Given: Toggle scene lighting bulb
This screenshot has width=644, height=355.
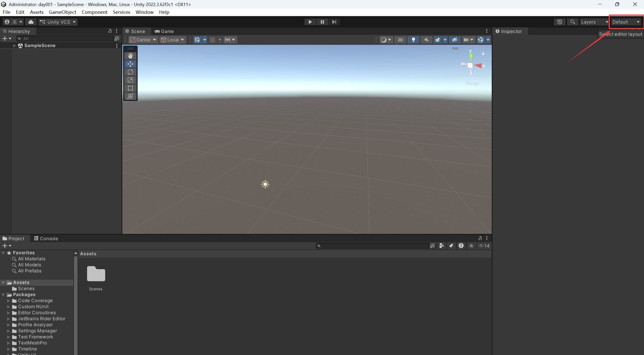Looking at the screenshot, I should click(413, 40).
